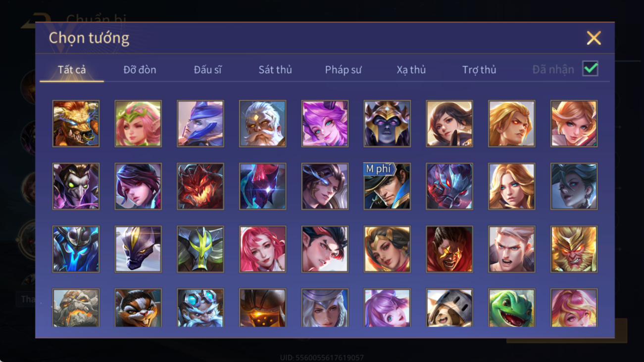The image size is (644, 362).
Task: Switch to the Xạ thủ tab
Action: pos(411,70)
